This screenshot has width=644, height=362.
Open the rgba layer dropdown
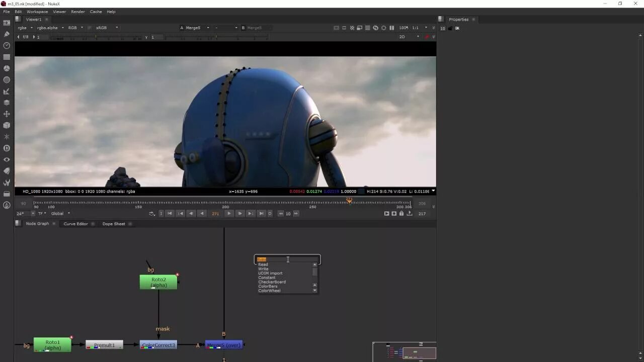pos(25,28)
